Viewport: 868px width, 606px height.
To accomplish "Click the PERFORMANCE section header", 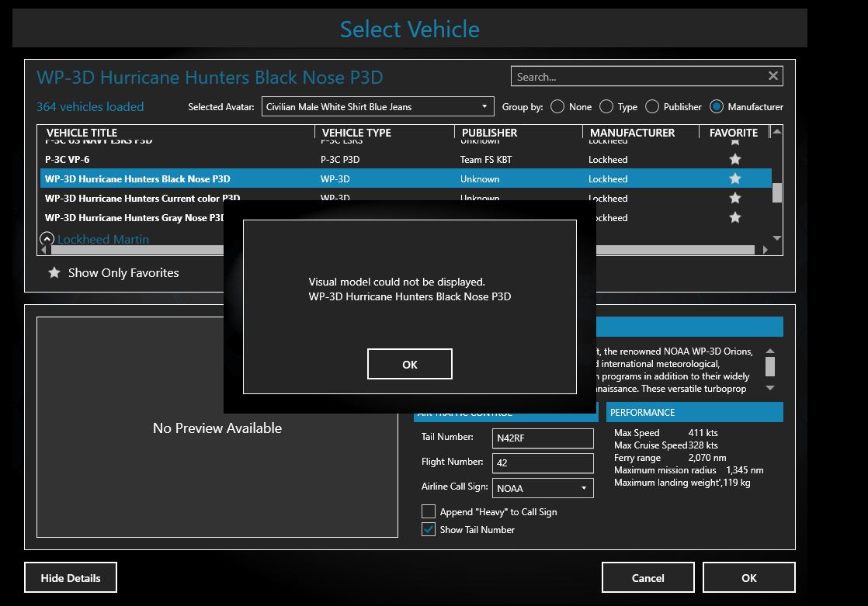I will tap(695, 412).
